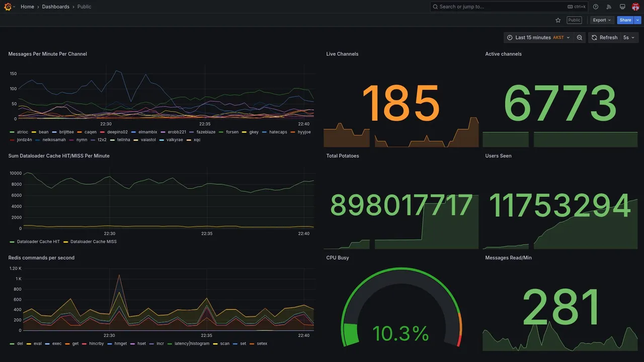
Task: Toggle eval in Redis legend
Action: pos(38,344)
